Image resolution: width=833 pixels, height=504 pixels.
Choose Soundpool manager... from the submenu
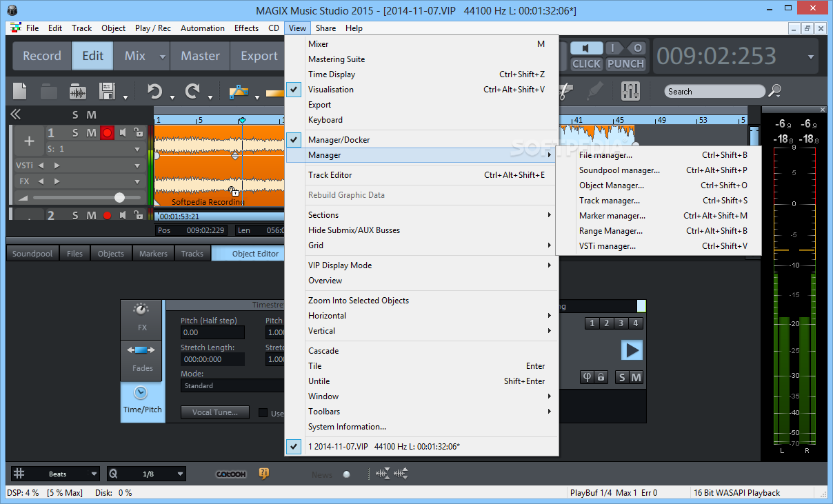(x=658, y=170)
